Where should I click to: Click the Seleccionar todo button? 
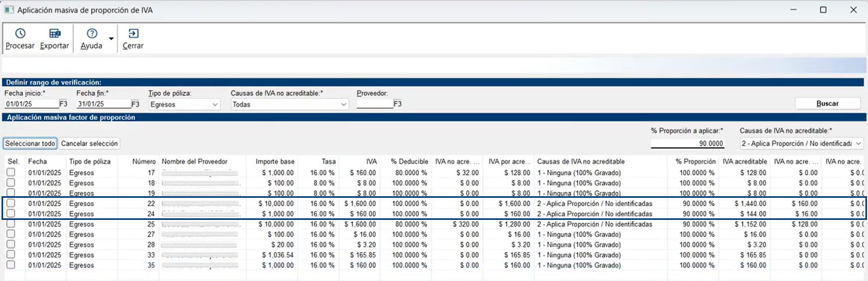pyautogui.click(x=30, y=144)
